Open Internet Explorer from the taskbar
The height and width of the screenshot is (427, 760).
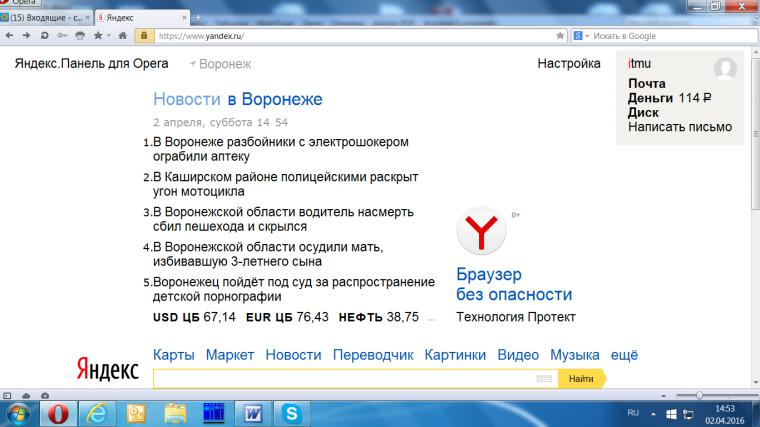click(x=99, y=412)
